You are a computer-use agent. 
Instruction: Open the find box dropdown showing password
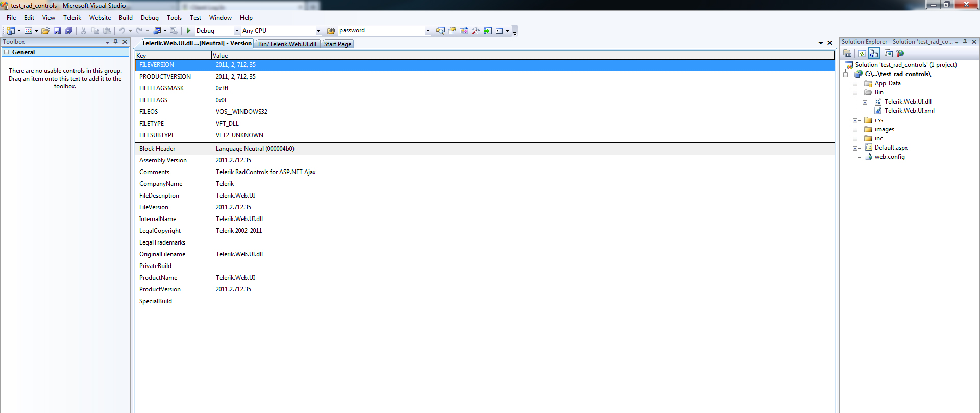point(428,31)
